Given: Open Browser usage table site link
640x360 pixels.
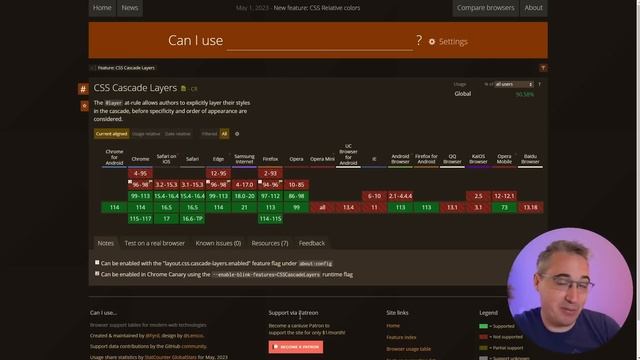Looking at the screenshot, I should tap(409, 349).
